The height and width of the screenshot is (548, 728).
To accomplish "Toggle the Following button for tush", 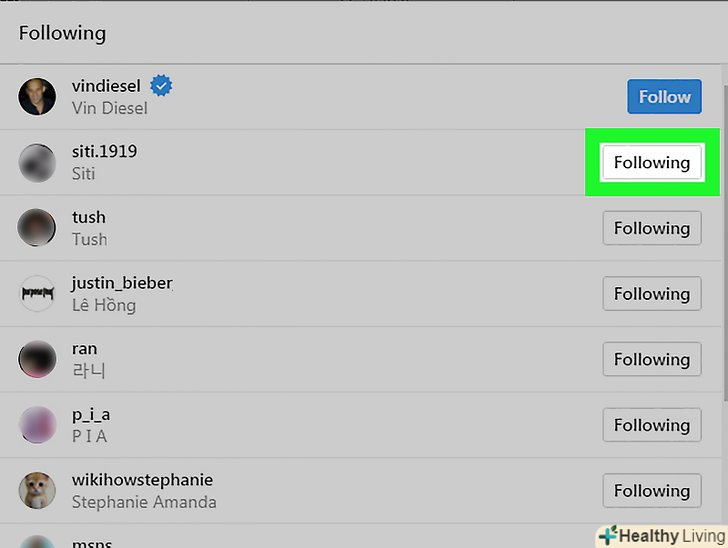I will coord(651,228).
